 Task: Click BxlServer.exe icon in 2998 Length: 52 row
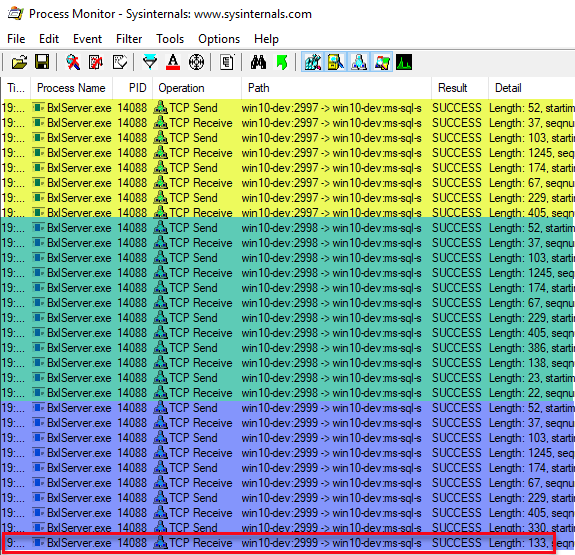coord(39,228)
